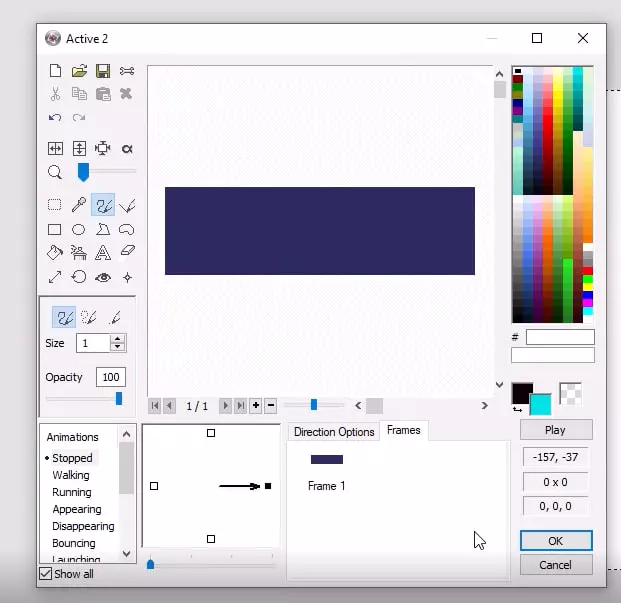The image size is (621, 603).
Task: Adjust the Opacity slider handle
Action: [x=119, y=399]
